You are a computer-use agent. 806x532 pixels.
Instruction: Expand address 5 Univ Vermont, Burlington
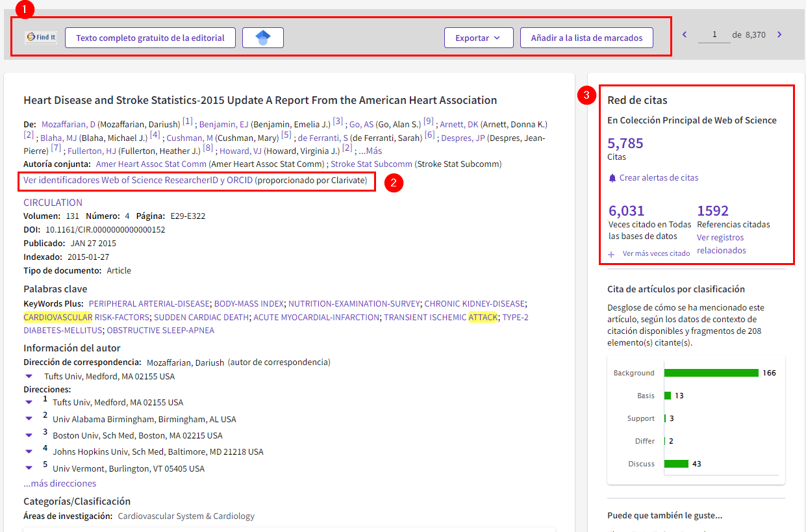tap(29, 468)
